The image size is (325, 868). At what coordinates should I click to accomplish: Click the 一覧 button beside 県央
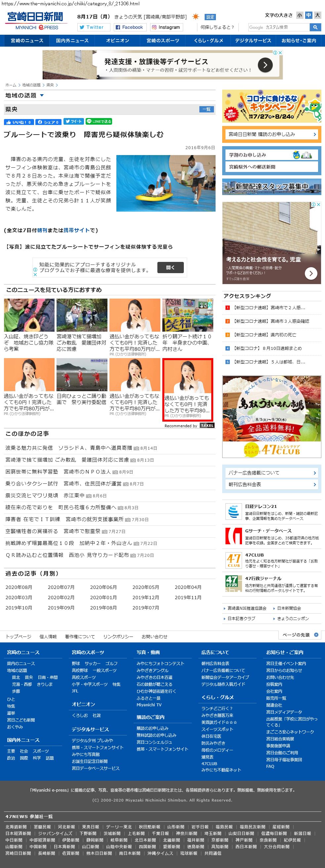[x=206, y=109]
